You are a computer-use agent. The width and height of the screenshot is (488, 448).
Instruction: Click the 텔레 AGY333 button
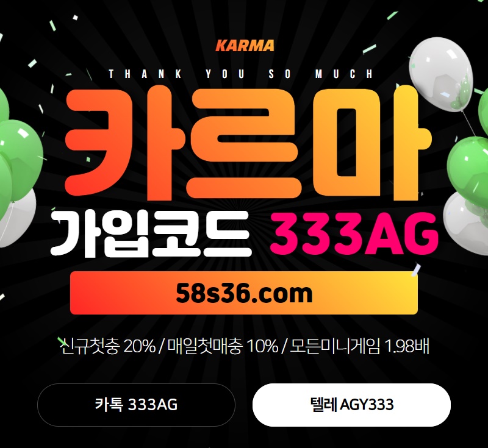pos(351,405)
